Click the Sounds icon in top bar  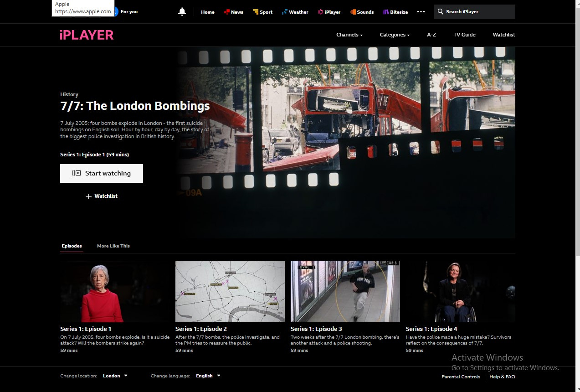pyautogui.click(x=353, y=12)
